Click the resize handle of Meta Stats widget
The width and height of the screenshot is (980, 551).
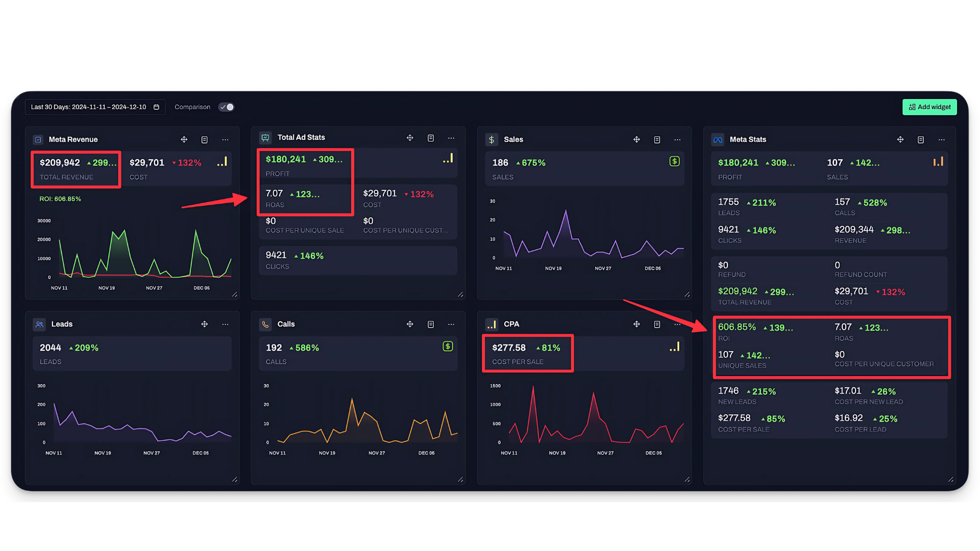pos(950,480)
